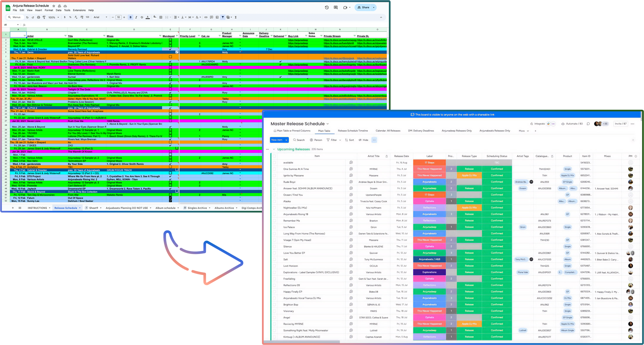This screenshot has width=644, height=345.
Task: Open the font family Arial dropdown
Action: [x=100, y=17]
